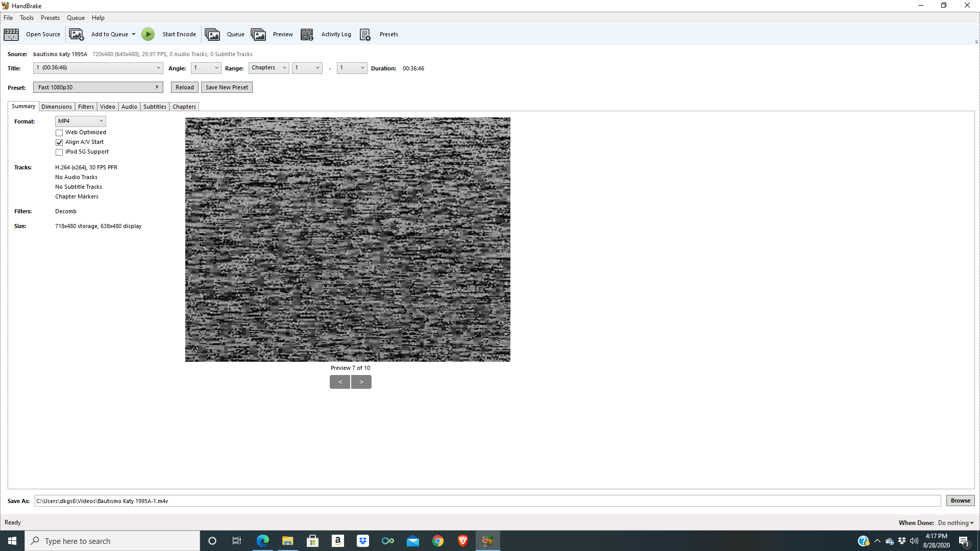980x551 pixels.
Task: Open the When Done dropdown
Action: pos(955,523)
